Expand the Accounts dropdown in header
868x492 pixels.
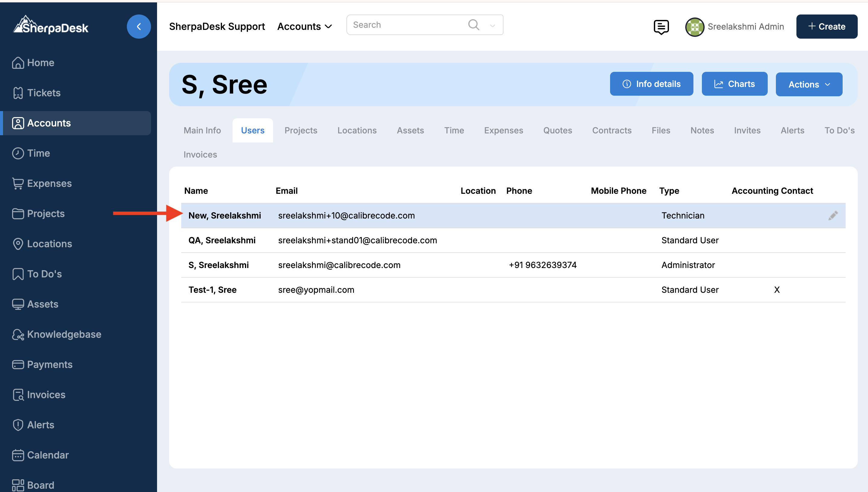point(304,27)
